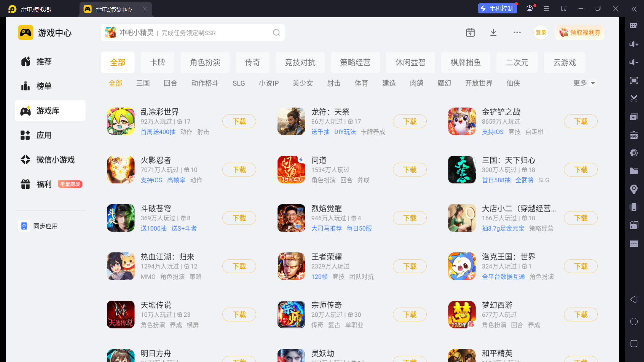Open the 王者荣耀 game thumbnail
The image size is (644, 362).
pyautogui.click(x=291, y=266)
